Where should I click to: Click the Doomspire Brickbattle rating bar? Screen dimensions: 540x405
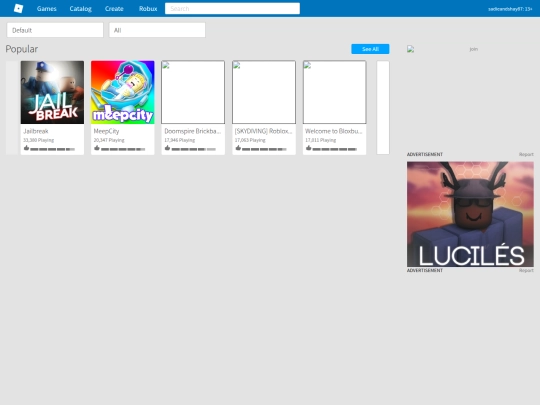[x=194, y=149]
